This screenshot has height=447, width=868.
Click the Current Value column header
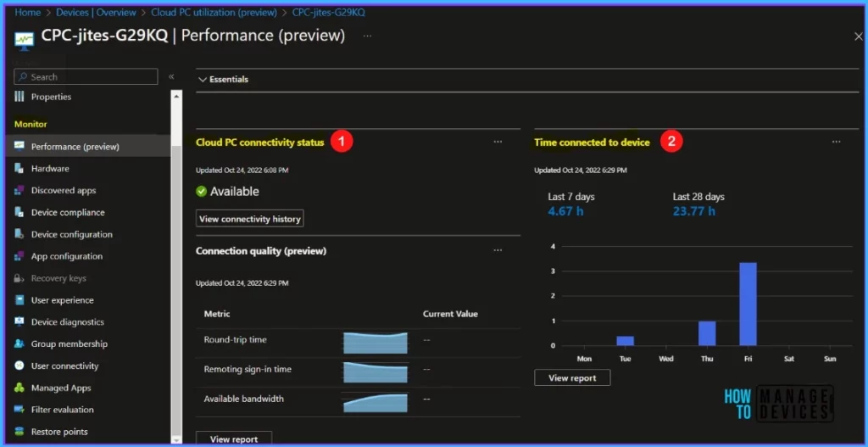click(x=450, y=314)
